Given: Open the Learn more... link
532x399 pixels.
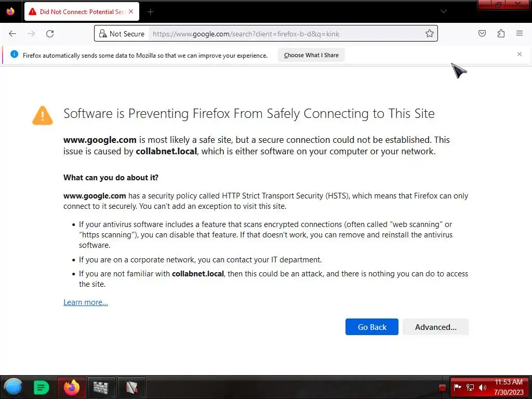Looking at the screenshot, I should tap(86, 302).
